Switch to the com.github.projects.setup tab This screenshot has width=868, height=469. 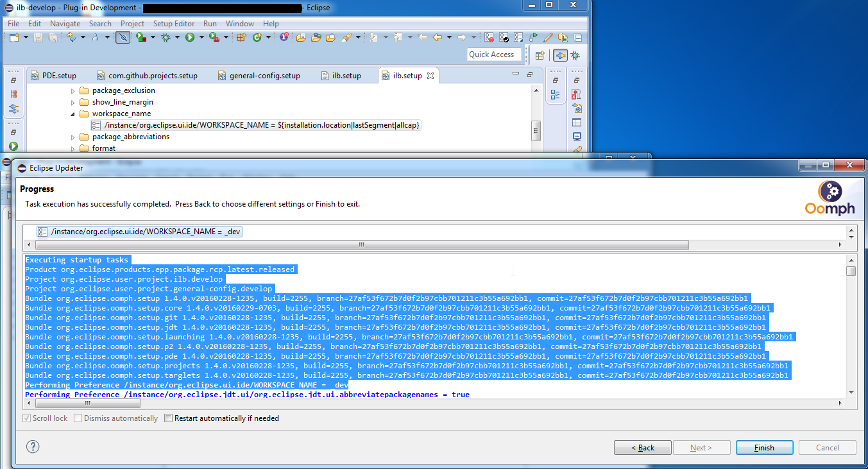coord(146,76)
